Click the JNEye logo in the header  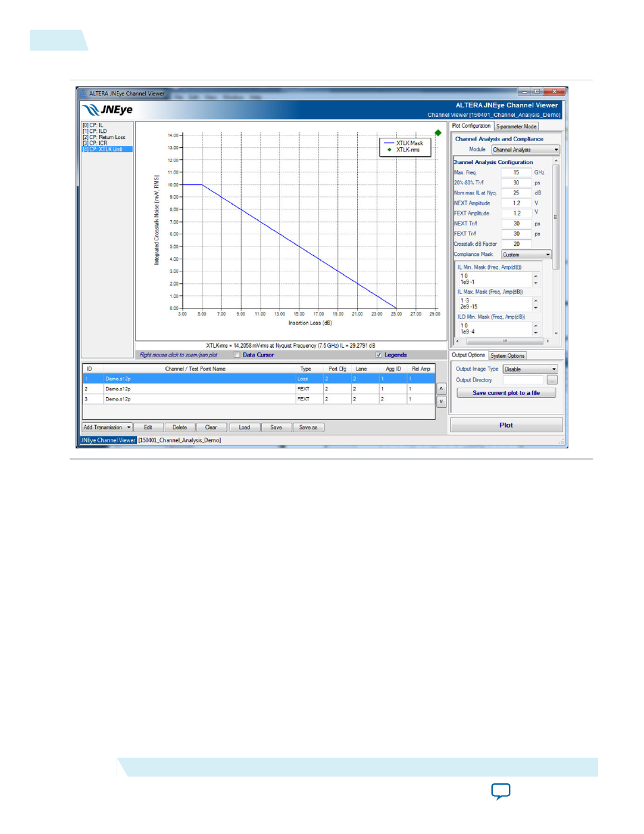point(107,110)
